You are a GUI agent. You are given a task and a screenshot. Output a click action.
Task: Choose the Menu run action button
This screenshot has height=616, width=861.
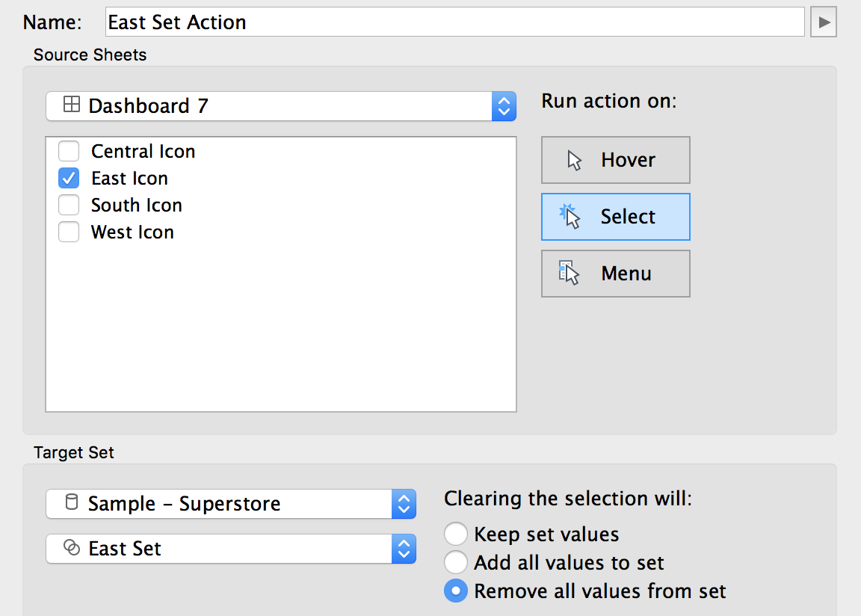point(616,274)
